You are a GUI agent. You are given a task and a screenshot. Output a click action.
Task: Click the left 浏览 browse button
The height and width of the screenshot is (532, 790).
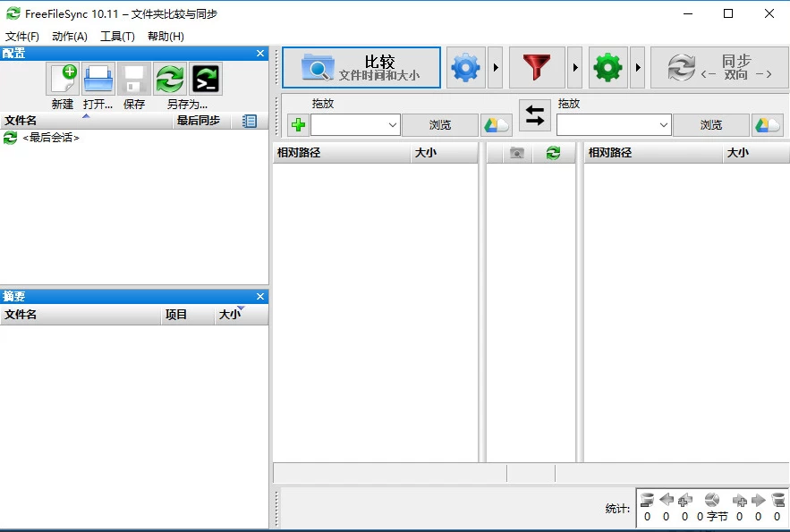click(x=440, y=125)
